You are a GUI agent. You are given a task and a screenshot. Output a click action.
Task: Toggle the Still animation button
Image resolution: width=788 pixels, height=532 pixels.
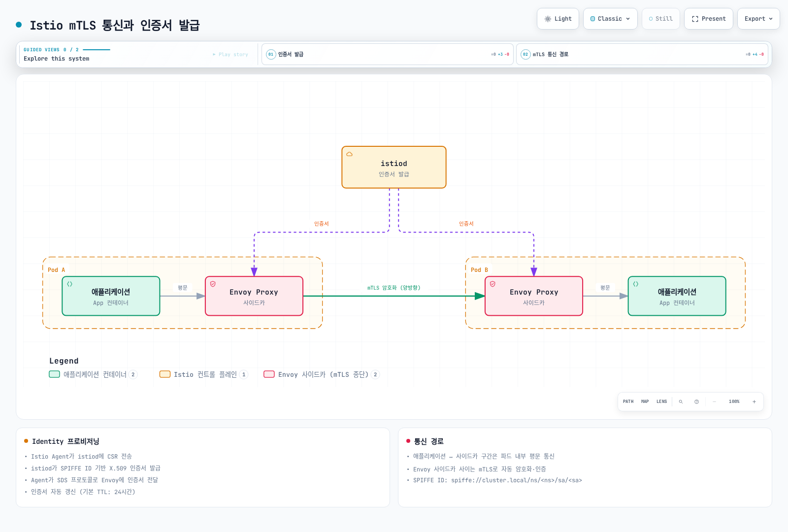click(661, 19)
